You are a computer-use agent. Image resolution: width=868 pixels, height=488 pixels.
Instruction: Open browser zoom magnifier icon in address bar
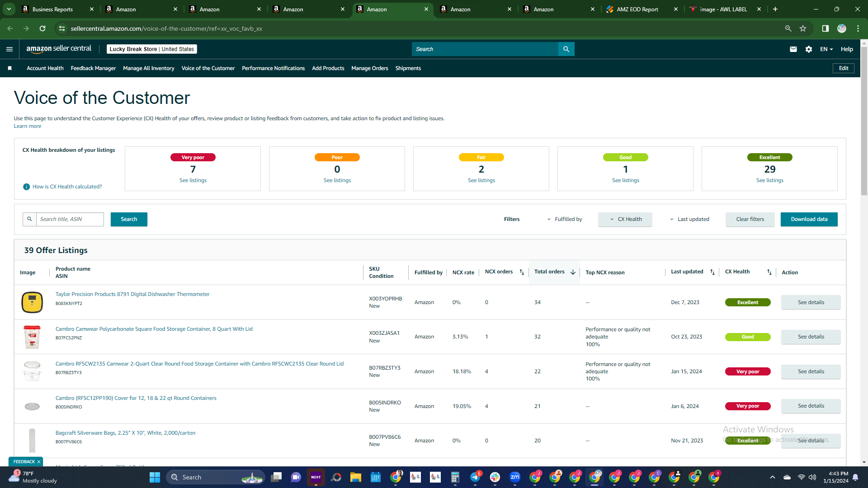click(x=788, y=28)
